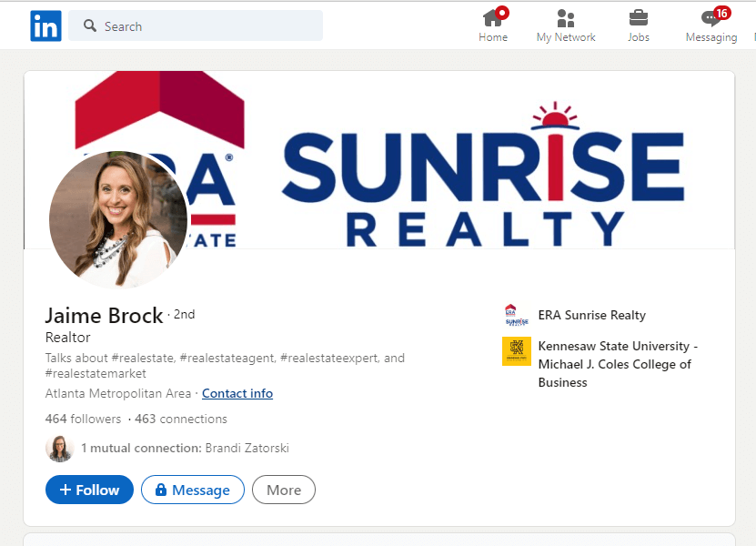This screenshot has height=546, width=756.
Task: Send a message to Jaime Brock
Action: (x=192, y=490)
